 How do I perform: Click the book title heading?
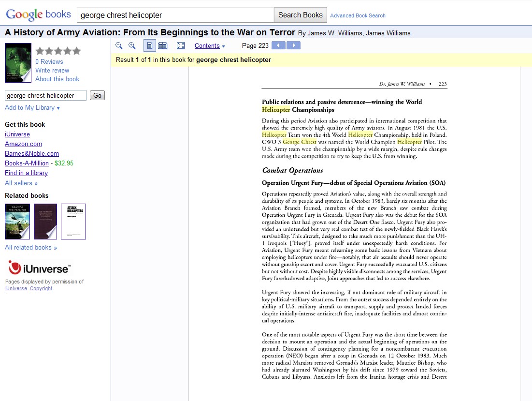click(150, 32)
